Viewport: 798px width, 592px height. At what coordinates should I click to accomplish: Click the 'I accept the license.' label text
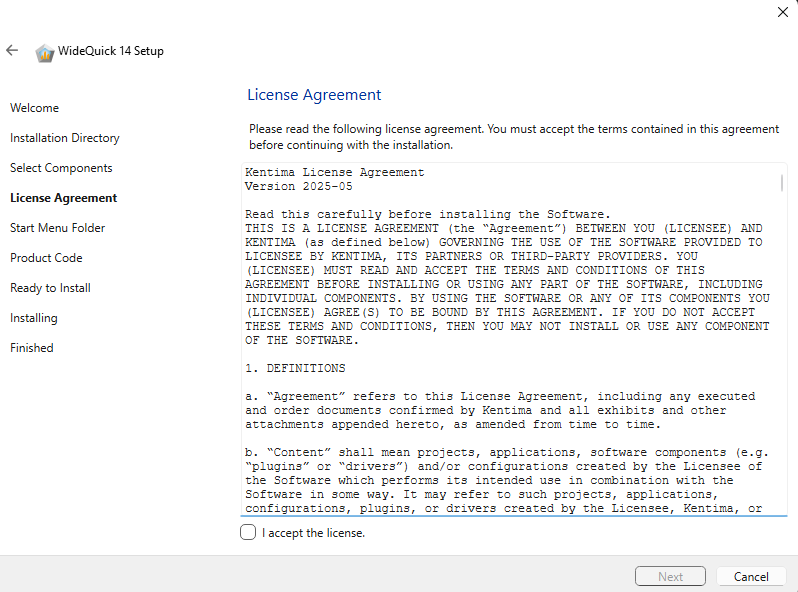tap(314, 533)
